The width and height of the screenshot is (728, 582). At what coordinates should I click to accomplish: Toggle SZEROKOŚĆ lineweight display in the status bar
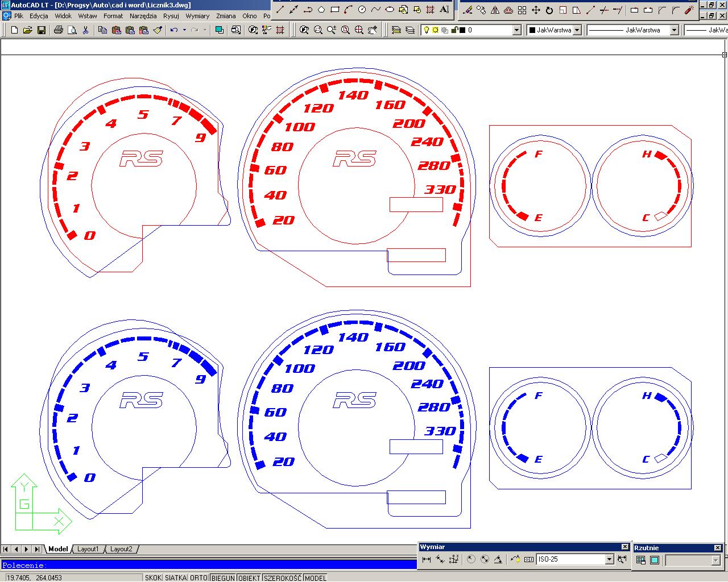[283, 577]
